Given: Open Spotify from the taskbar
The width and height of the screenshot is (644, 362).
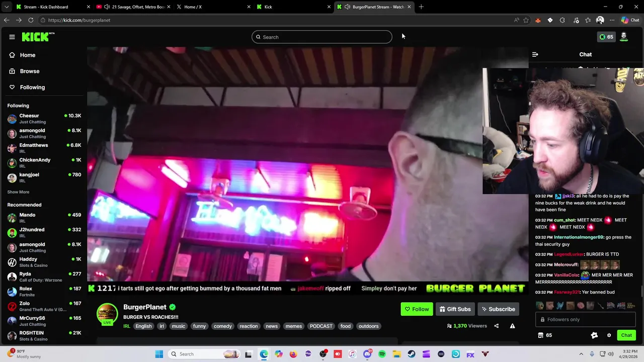Looking at the screenshot, I should click(382, 354).
